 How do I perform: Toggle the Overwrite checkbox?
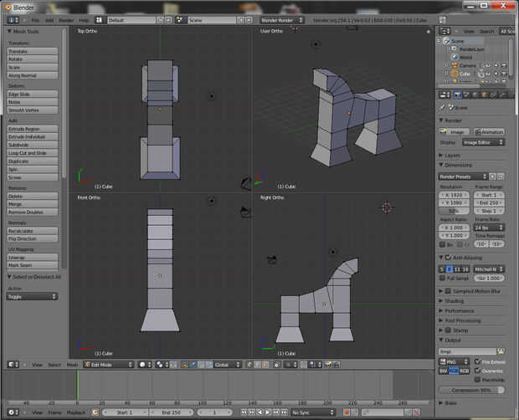477,371
